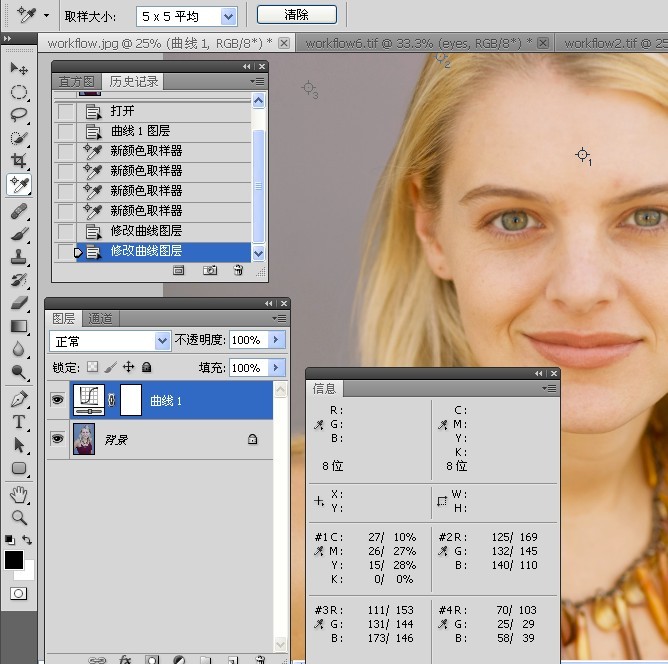Select the Gradient tool
The height and width of the screenshot is (664, 668).
[19, 326]
